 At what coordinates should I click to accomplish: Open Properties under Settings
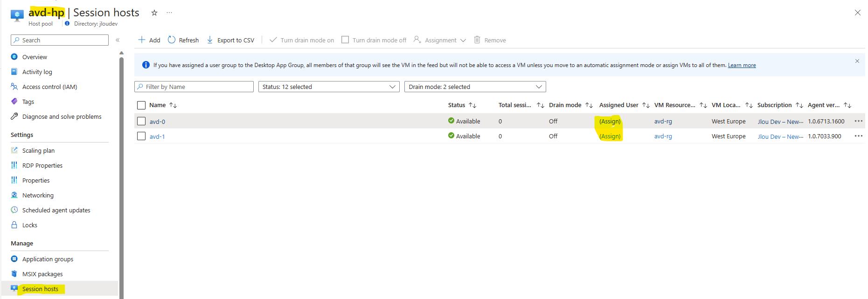click(36, 180)
